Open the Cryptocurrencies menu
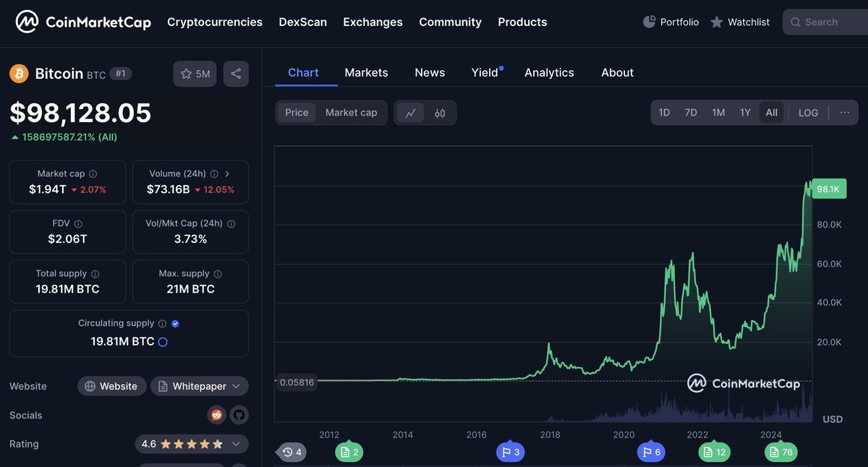Image resolution: width=868 pixels, height=467 pixels. pos(214,22)
